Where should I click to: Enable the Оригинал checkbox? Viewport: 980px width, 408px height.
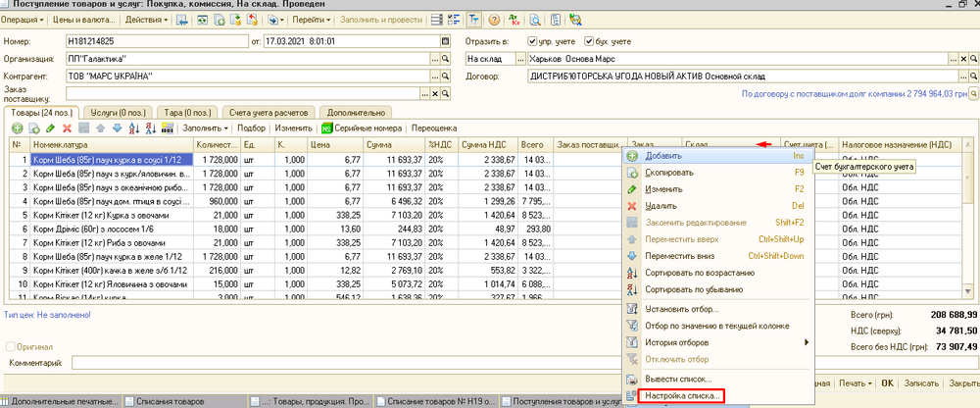tap(12, 347)
